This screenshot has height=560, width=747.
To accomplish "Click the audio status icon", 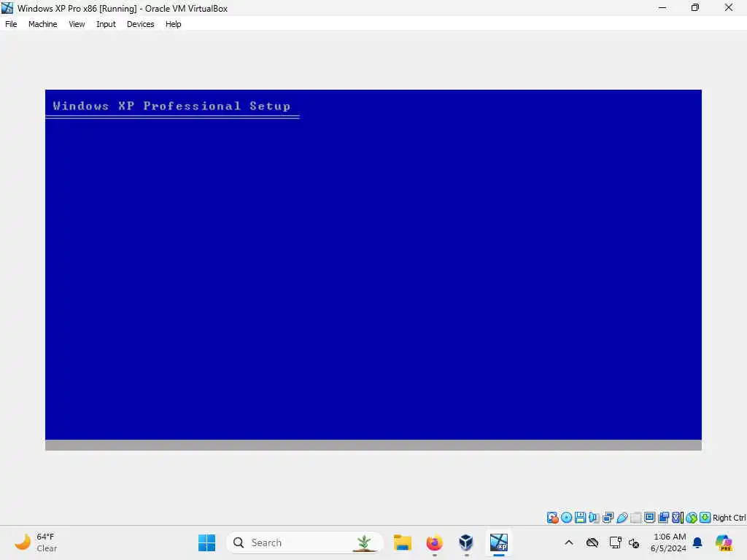I will pos(594,518).
